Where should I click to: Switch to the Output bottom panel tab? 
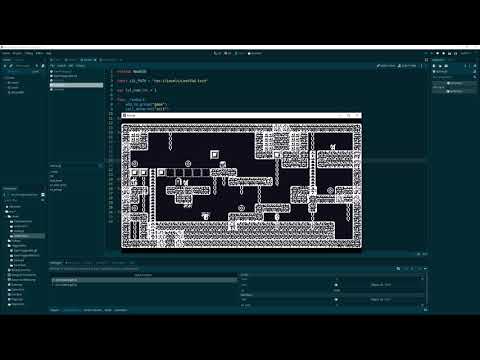pyautogui.click(x=55, y=310)
